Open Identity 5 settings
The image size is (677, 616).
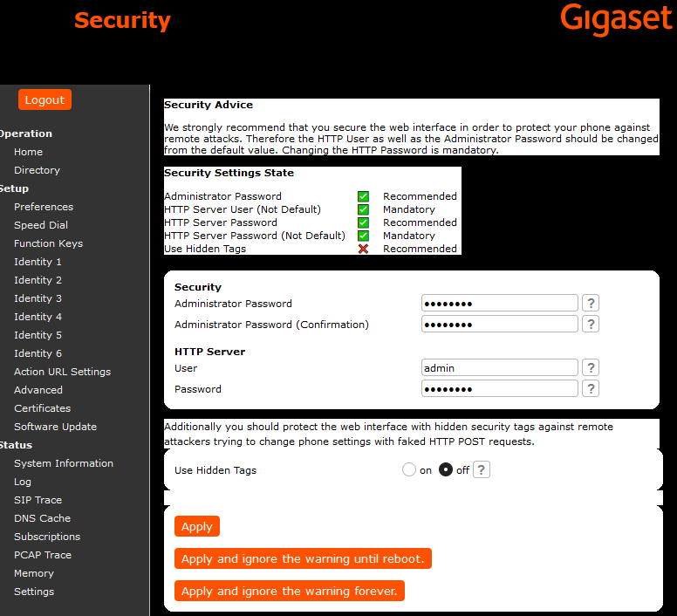(x=38, y=335)
